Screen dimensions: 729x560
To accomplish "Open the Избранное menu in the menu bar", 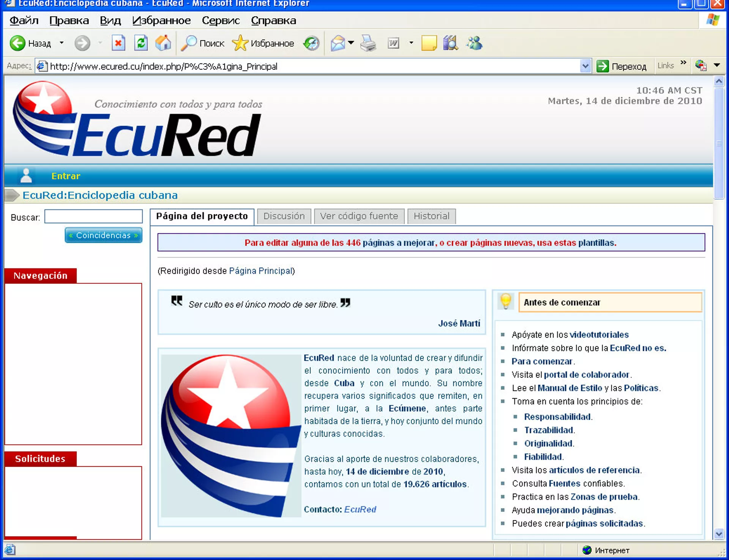I will pyautogui.click(x=161, y=21).
